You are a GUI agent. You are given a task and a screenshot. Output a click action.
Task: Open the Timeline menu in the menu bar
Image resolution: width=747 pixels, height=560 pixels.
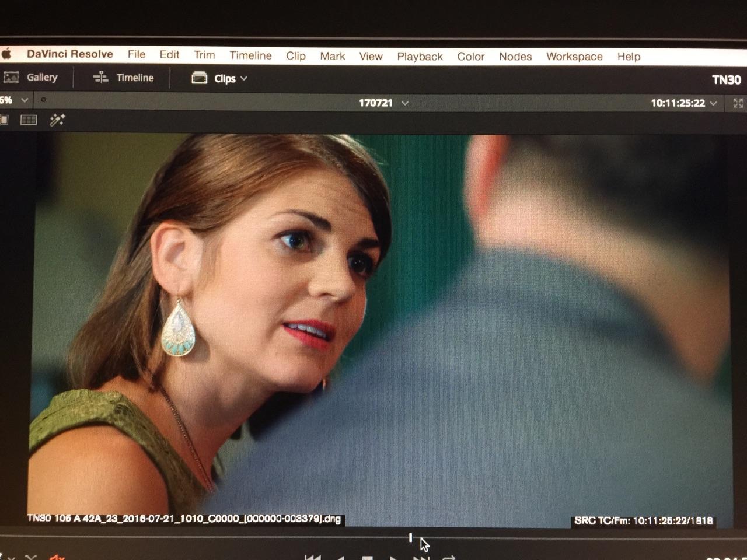point(250,55)
